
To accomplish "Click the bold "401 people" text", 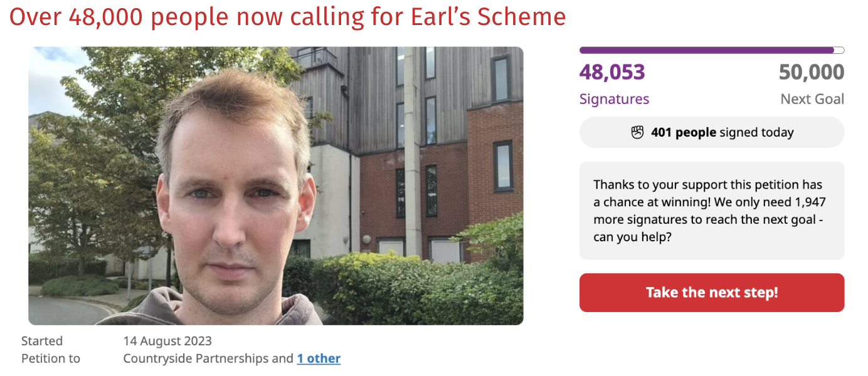I will click(x=684, y=132).
